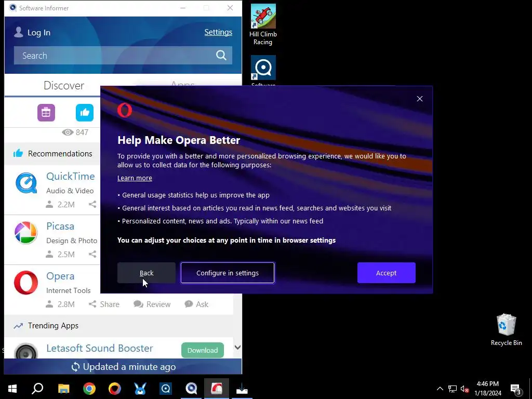Click the Audio & Video category text
Screen dimensions: 532x399
click(70, 191)
